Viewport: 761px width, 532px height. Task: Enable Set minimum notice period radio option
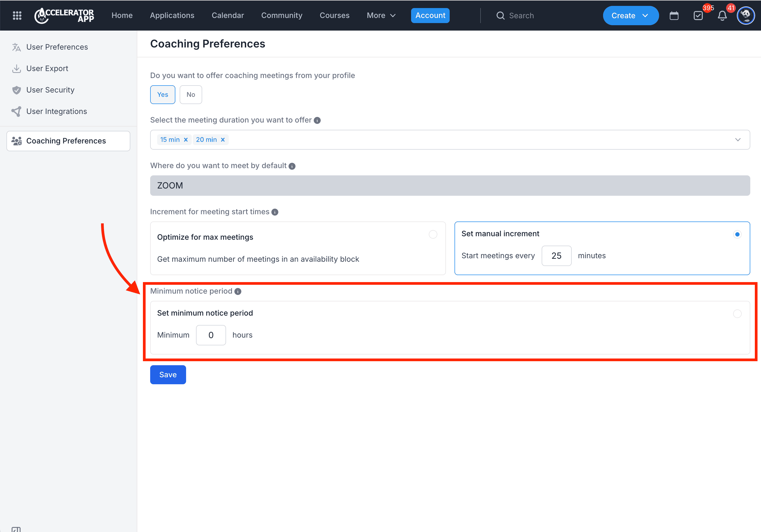(737, 313)
